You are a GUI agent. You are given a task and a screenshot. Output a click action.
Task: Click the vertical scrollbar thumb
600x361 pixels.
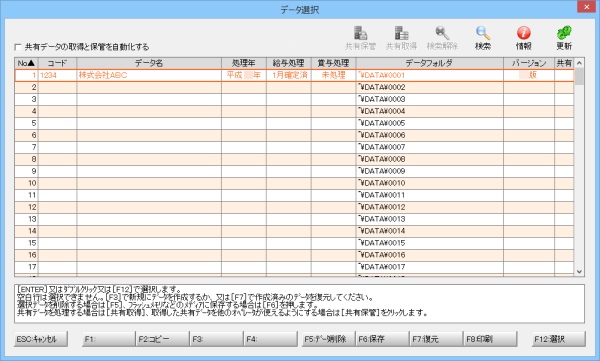point(579,77)
